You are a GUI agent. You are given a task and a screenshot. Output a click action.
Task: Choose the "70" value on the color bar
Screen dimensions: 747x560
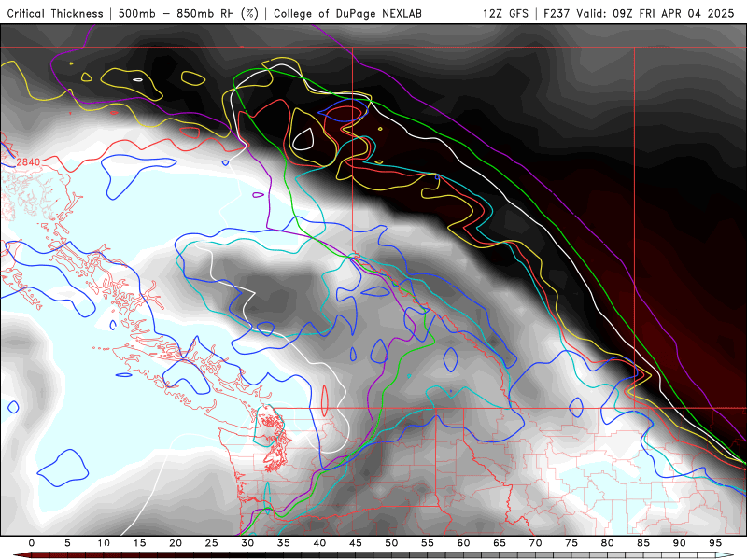pos(535,543)
